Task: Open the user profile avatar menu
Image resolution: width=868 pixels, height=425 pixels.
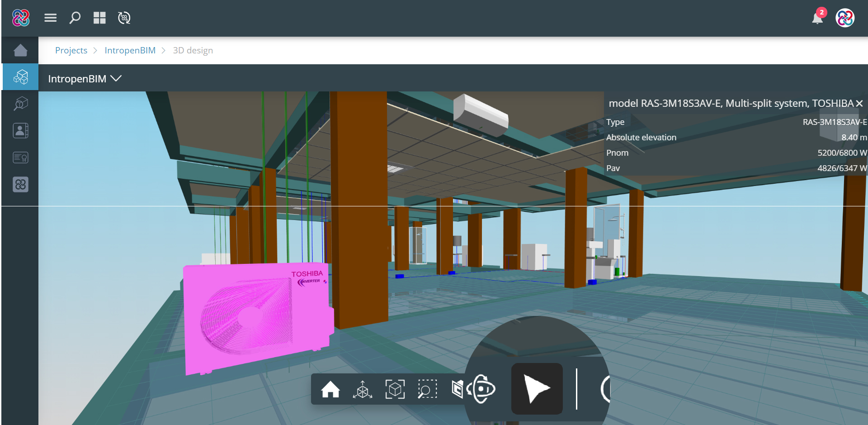Action: click(845, 18)
